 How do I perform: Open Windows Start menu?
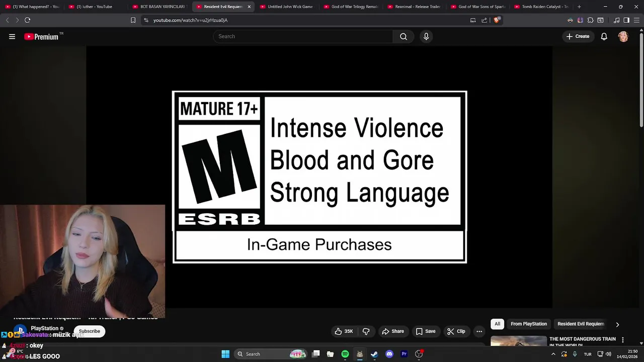pos(225,354)
